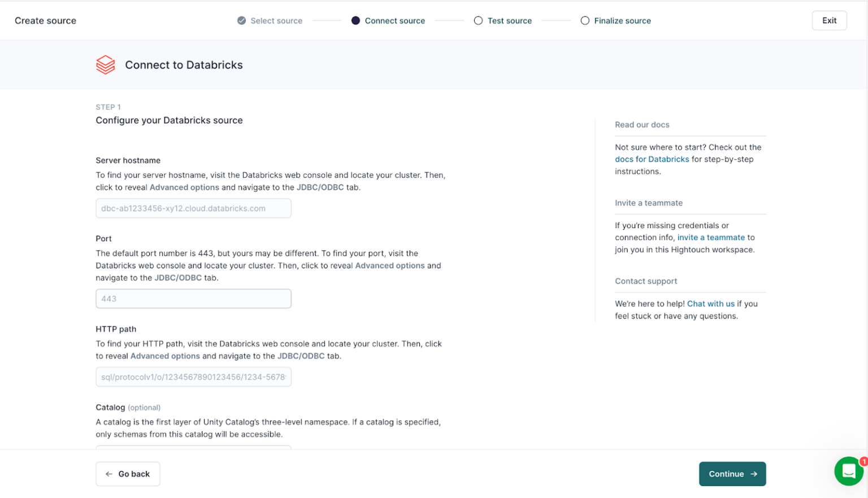Follow the invite a teammate link
This screenshot has height=498, width=868.
click(x=711, y=238)
